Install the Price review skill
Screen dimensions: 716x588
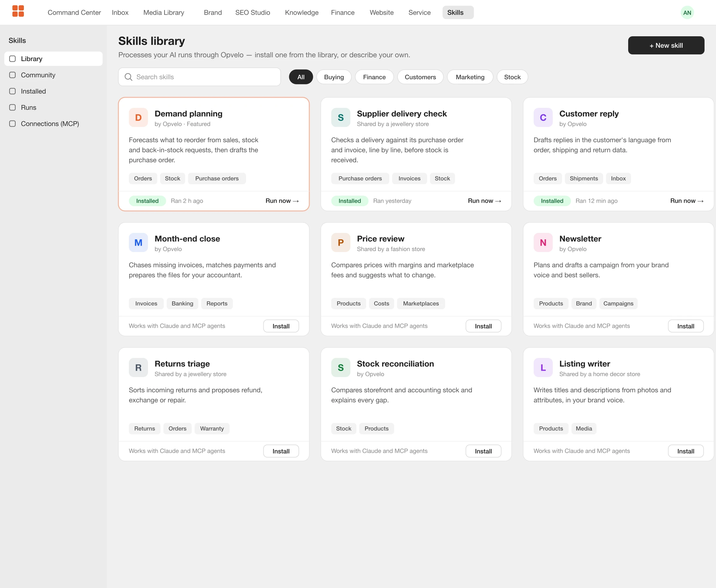(x=483, y=326)
